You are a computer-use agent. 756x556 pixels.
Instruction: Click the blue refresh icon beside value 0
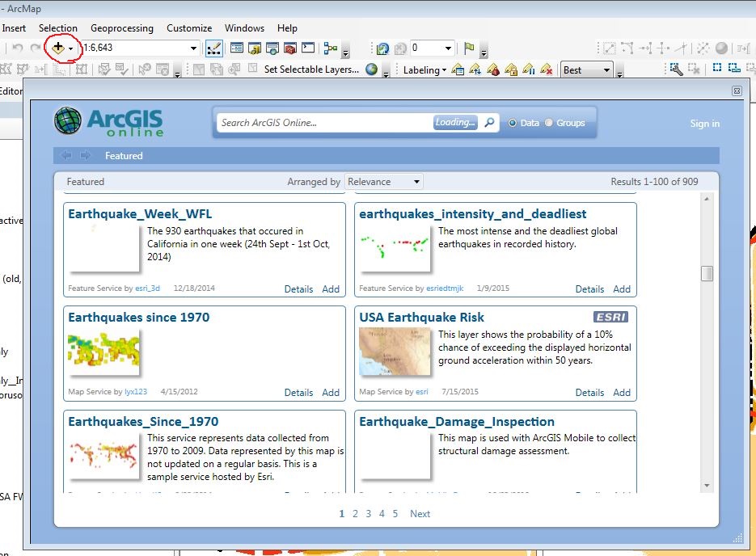pos(382,48)
